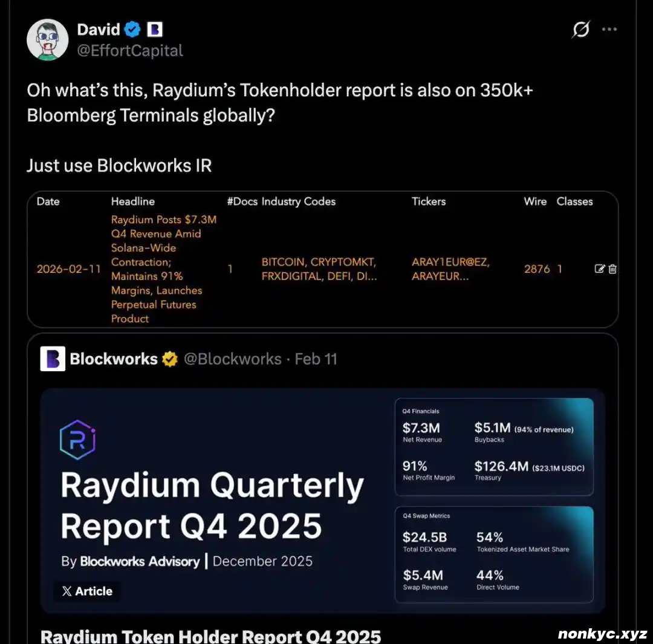This screenshot has width=653, height=644.
Task: Click the Tickers column header
Action: (429, 201)
